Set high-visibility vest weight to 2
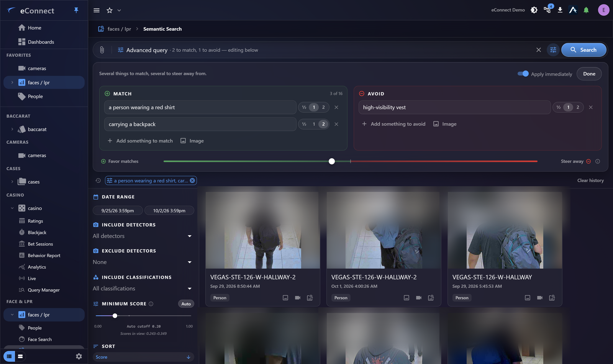The height and width of the screenshot is (364, 613). (578, 107)
